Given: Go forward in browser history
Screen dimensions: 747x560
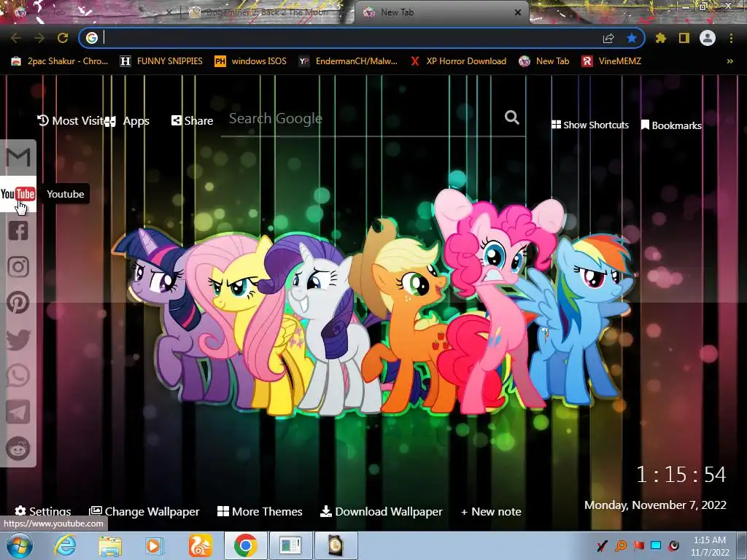Looking at the screenshot, I should pos(39,38).
